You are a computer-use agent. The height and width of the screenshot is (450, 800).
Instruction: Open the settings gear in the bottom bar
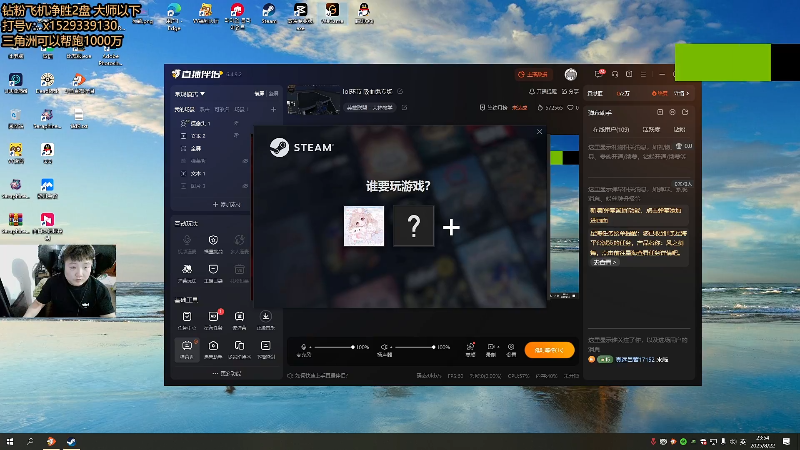pos(511,349)
